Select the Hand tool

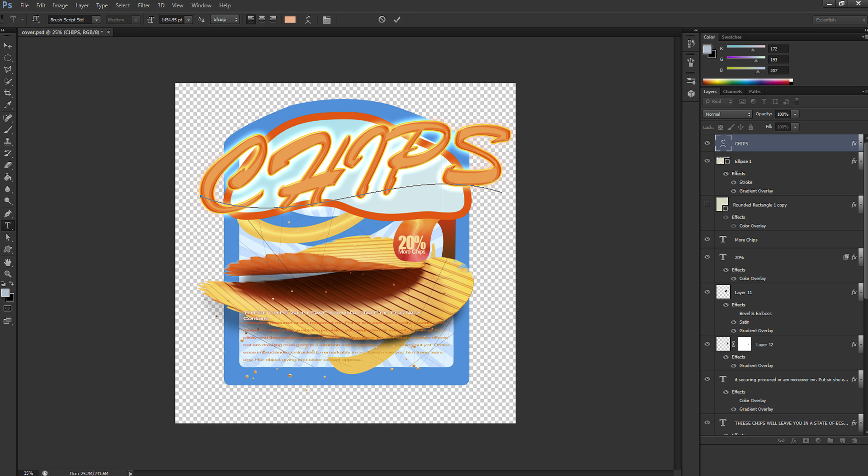pyautogui.click(x=8, y=262)
